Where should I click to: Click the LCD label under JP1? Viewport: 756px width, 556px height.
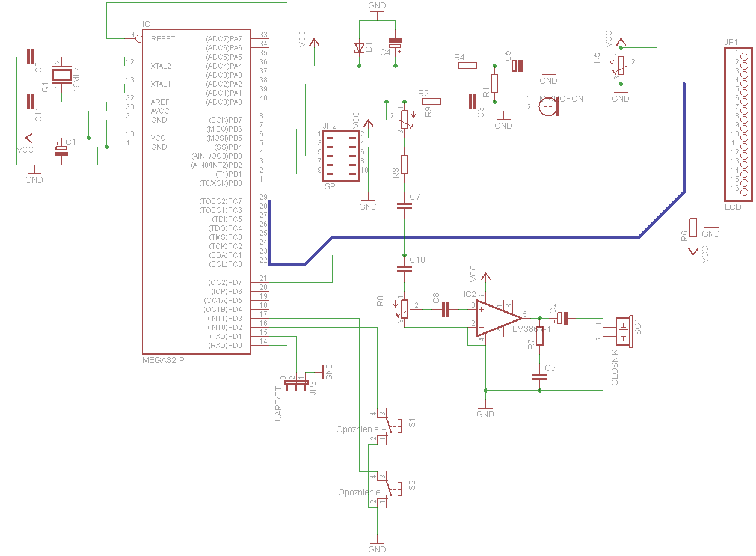pos(733,207)
